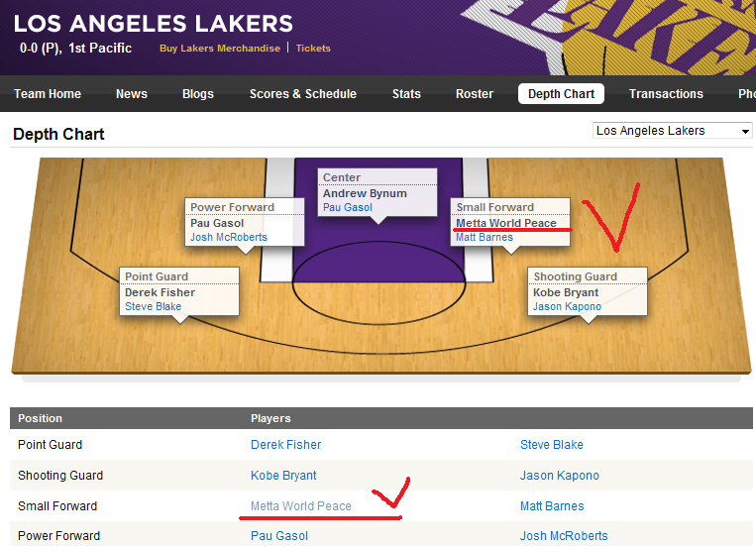Click the Players column header
This screenshot has width=756, height=546.
click(x=270, y=418)
